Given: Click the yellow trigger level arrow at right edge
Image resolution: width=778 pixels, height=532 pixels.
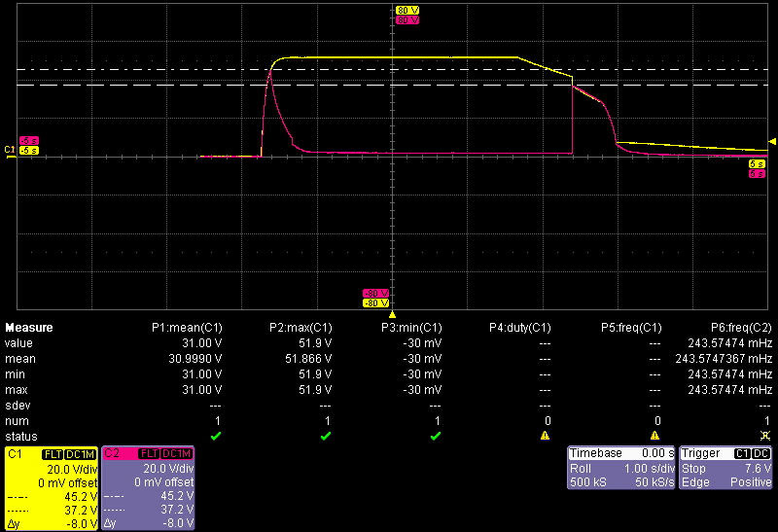Looking at the screenshot, I should tap(772, 143).
